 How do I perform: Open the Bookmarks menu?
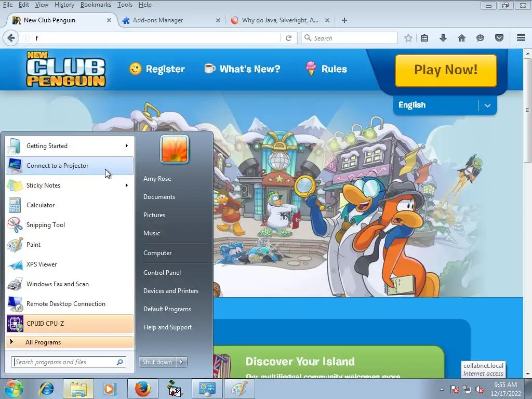96,5
